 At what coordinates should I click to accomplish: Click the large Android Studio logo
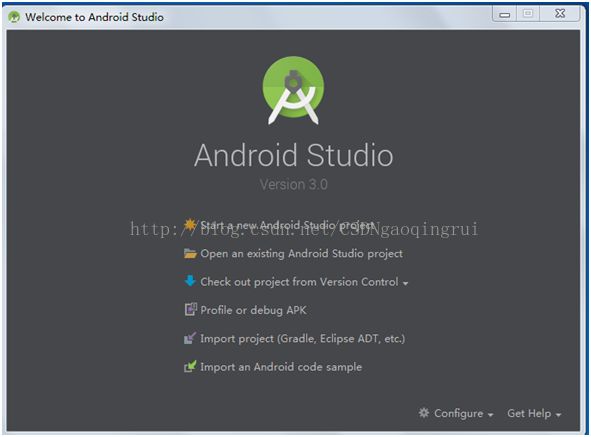point(293,90)
